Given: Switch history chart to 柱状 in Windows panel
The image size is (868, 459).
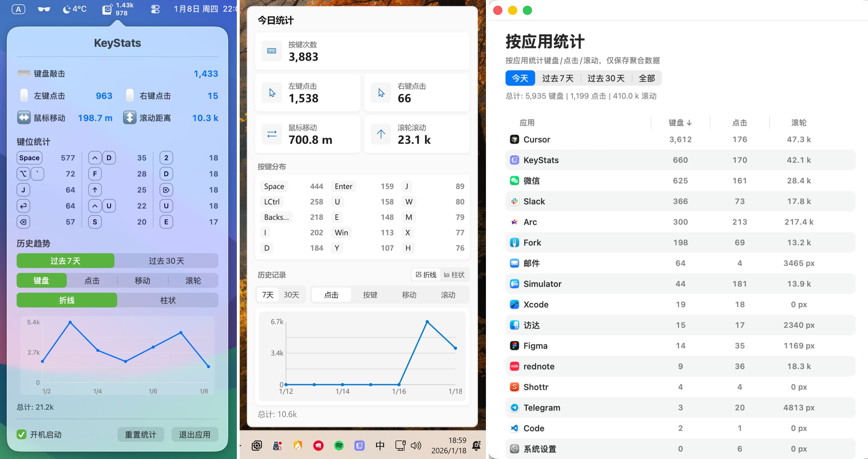Looking at the screenshot, I should (454, 274).
